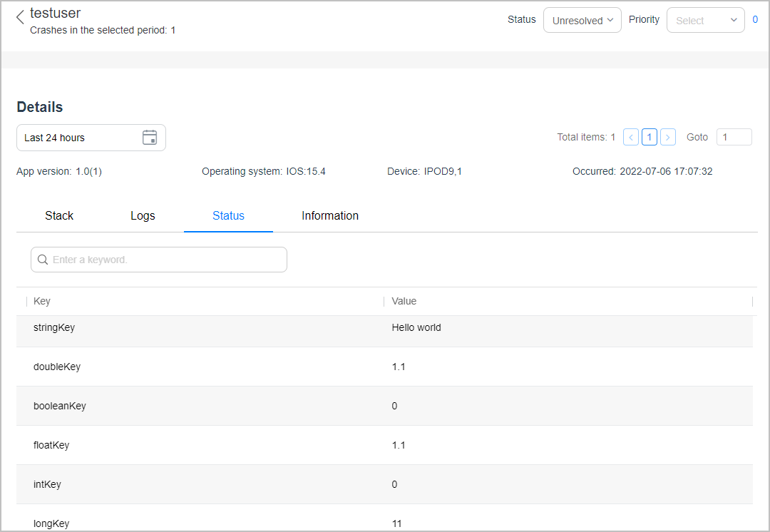Image resolution: width=770 pixels, height=532 pixels.
Task: Click the Value column header
Action: click(x=404, y=301)
